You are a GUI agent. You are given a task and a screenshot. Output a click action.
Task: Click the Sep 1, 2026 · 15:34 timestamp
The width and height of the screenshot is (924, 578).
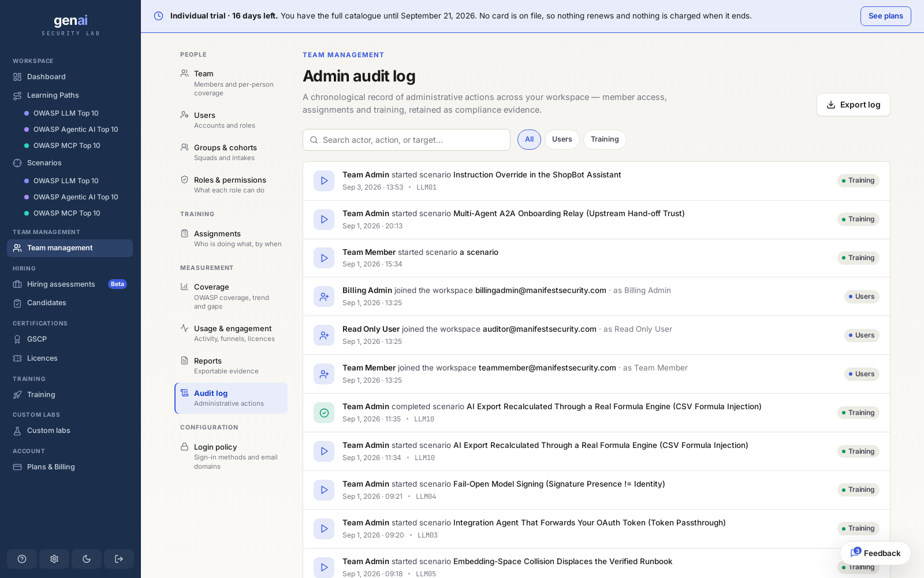[x=372, y=264]
